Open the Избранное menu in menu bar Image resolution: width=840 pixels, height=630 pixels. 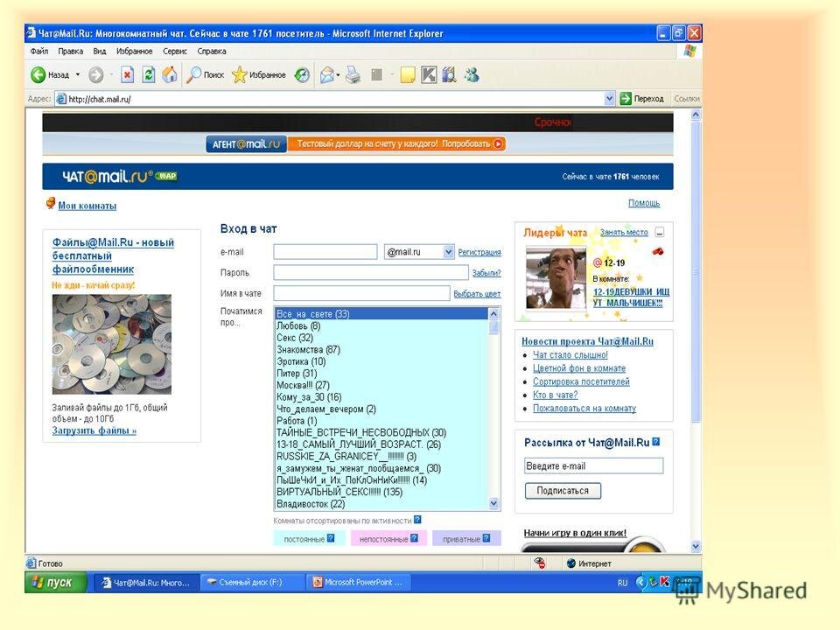coord(135,52)
